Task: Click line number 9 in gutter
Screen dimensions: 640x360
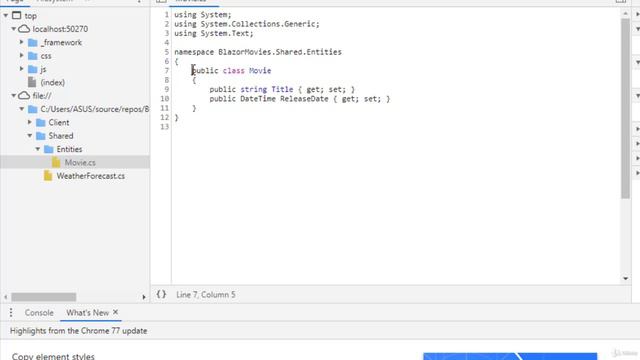Action: coord(167,89)
